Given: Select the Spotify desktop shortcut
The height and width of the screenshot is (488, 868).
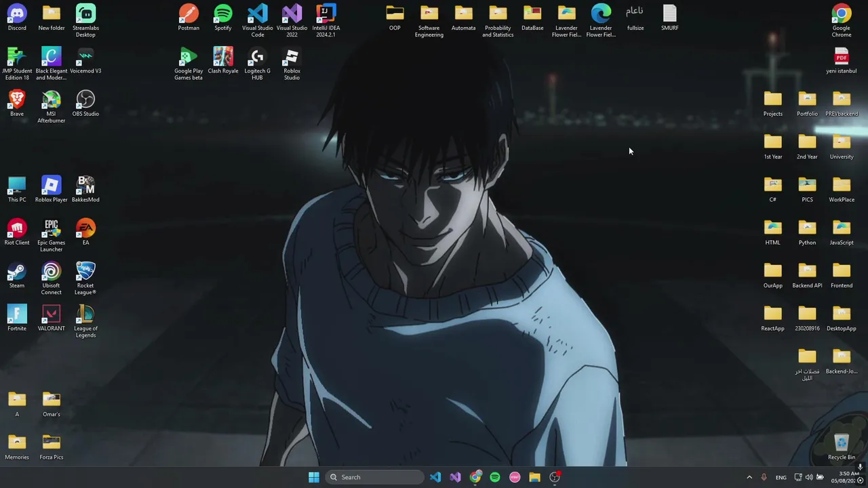Looking at the screenshot, I should coord(223,18).
